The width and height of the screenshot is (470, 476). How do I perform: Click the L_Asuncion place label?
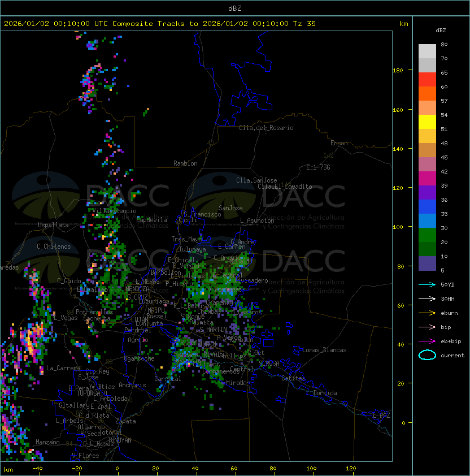pos(257,220)
